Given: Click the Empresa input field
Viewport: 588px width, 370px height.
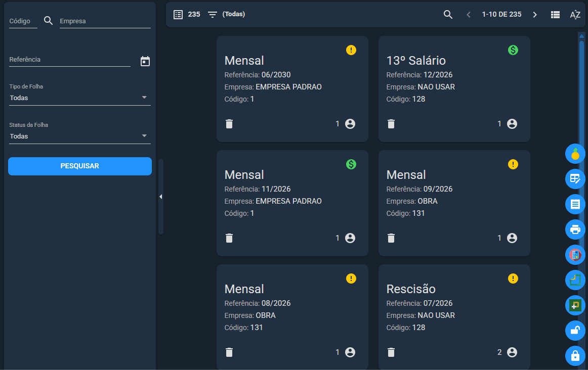Looking at the screenshot, I should click(105, 21).
